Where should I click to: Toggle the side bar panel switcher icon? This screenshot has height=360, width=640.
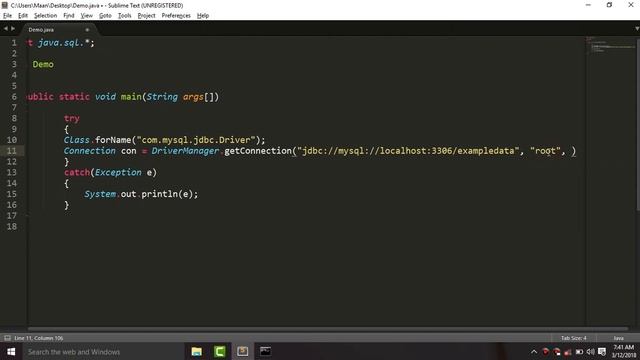click(x=7, y=338)
